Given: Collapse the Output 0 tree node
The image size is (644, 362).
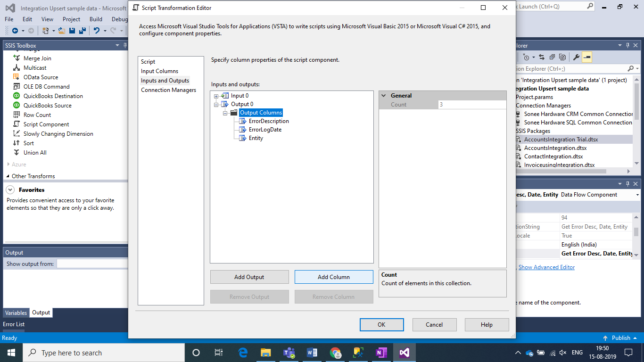Looking at the screenshot, I should 216,105.
